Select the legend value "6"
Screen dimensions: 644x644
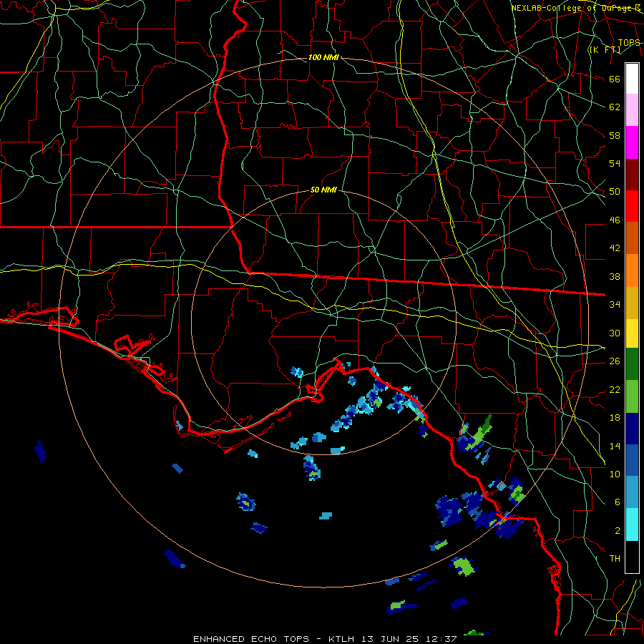(x=618, y=502)
